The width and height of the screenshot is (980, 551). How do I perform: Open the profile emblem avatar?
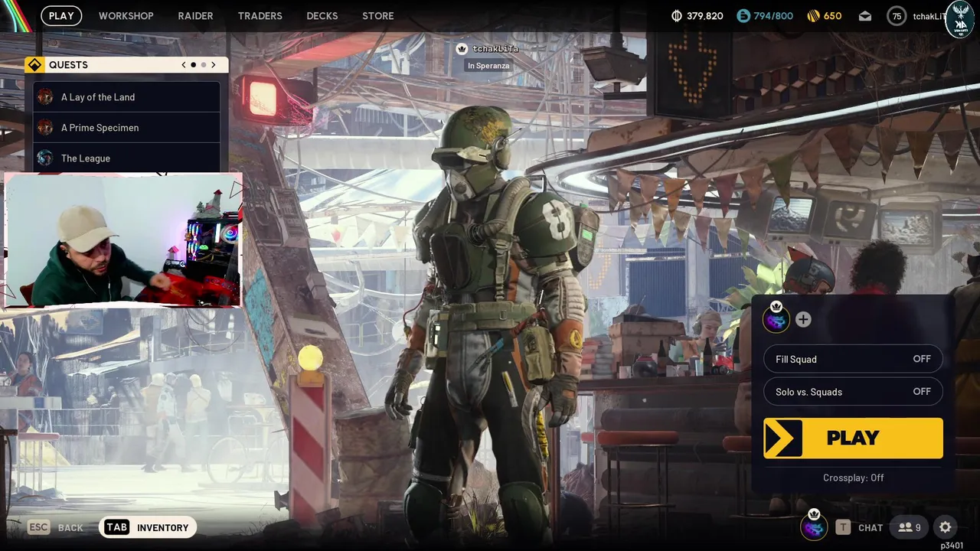pos(960,19)
